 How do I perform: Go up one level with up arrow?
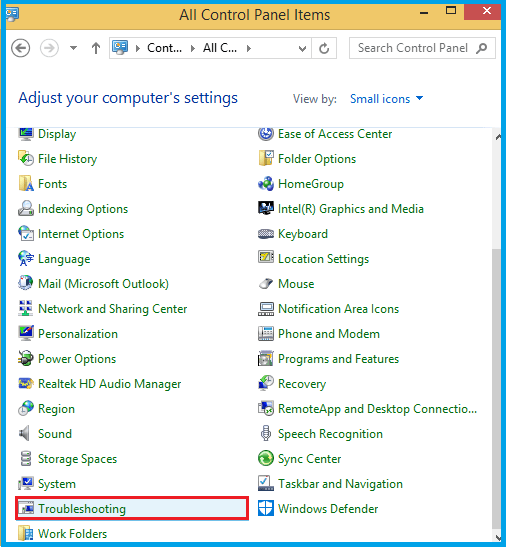click(x=96, y=48)
